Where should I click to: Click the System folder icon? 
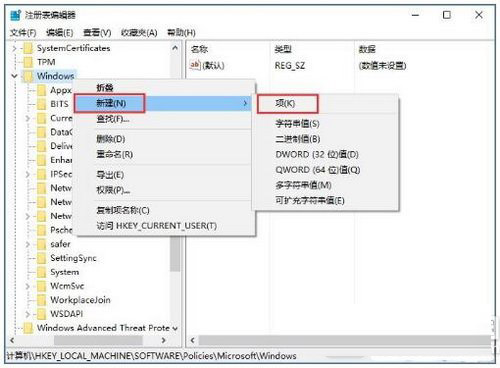pos(42,272)
